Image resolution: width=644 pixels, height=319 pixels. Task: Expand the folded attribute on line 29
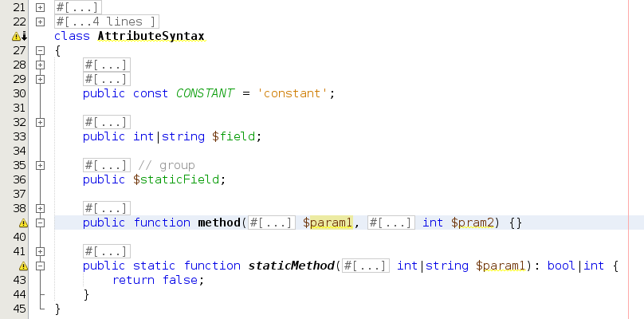40,79
